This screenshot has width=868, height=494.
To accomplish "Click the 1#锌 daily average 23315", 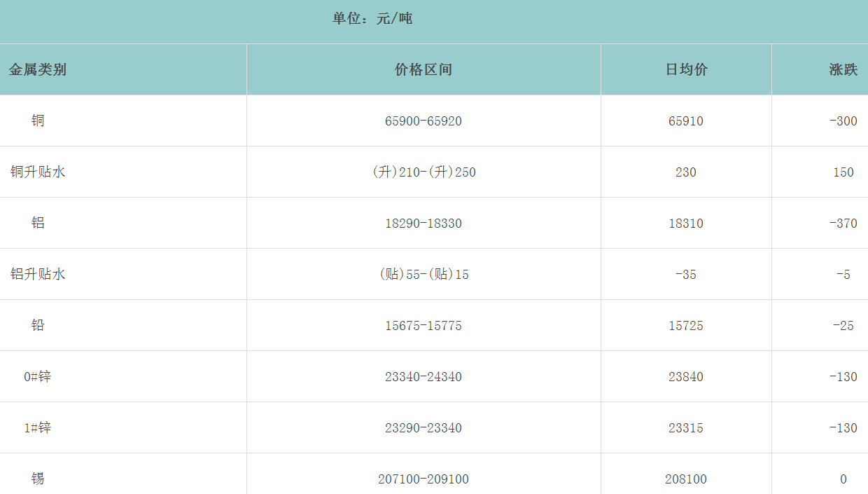I will pos(686,428).
